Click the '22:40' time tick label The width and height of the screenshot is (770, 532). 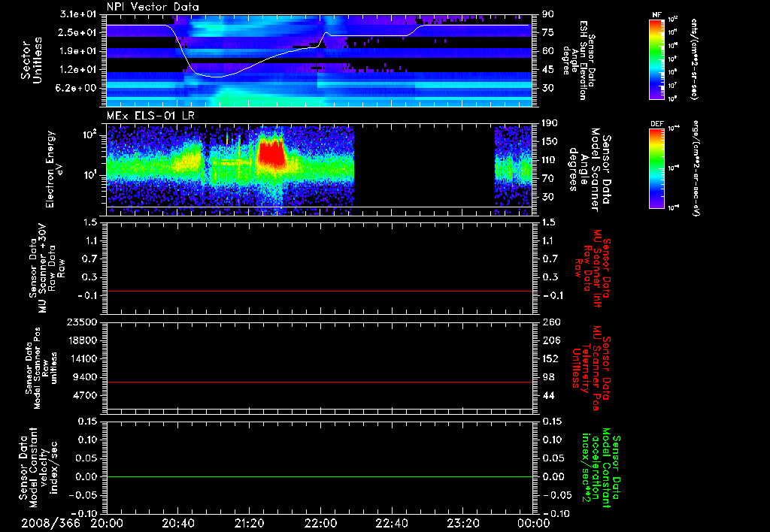pos(391,524)
